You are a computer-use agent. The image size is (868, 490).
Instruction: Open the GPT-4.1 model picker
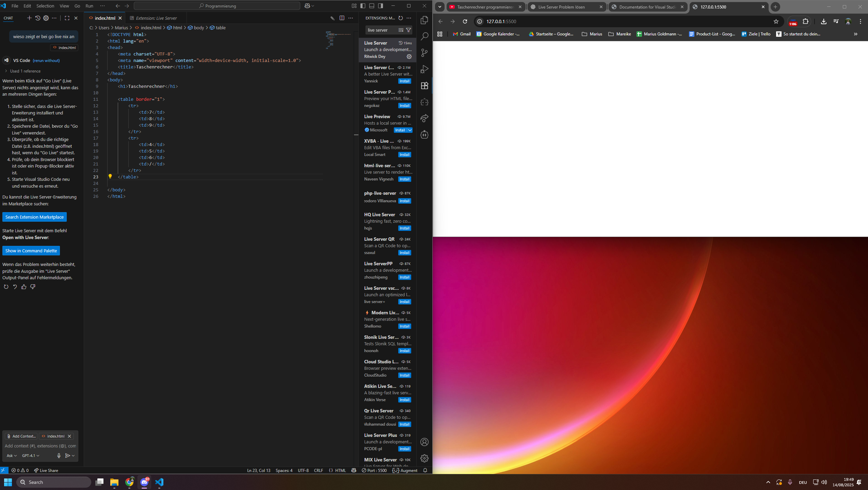(x=31, y=456)
